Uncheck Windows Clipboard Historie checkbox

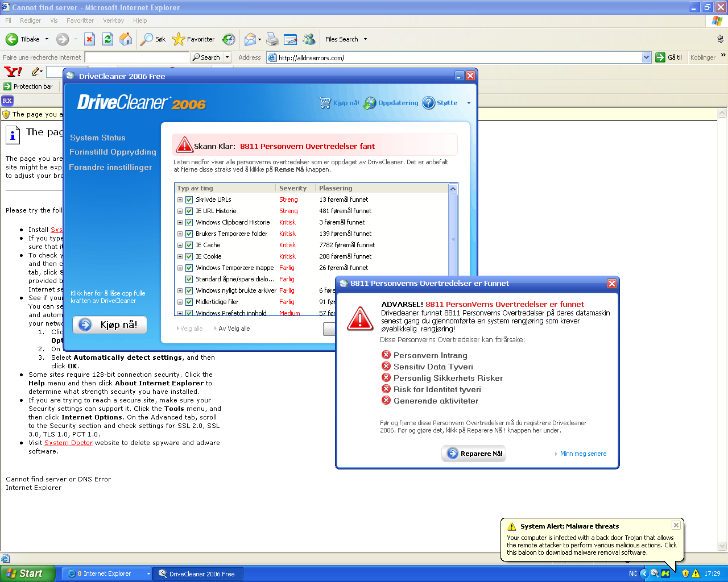pyautogui.click(x=189, y=222)
